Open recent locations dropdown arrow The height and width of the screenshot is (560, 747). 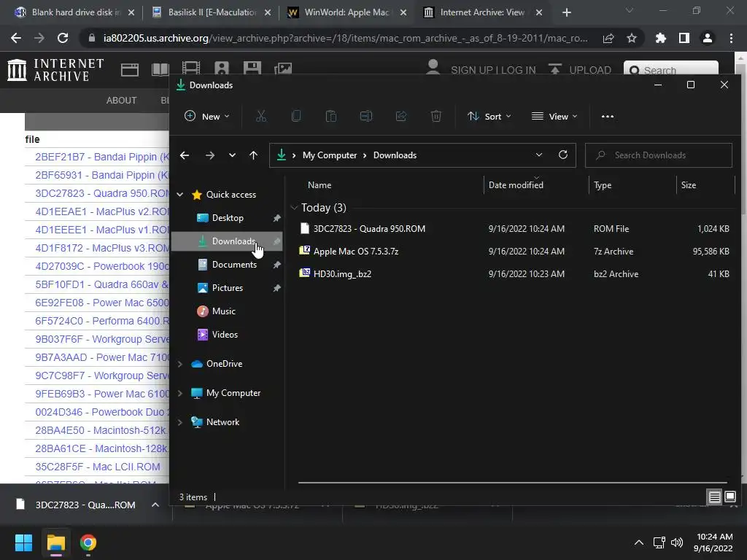[x=232, y=155]
